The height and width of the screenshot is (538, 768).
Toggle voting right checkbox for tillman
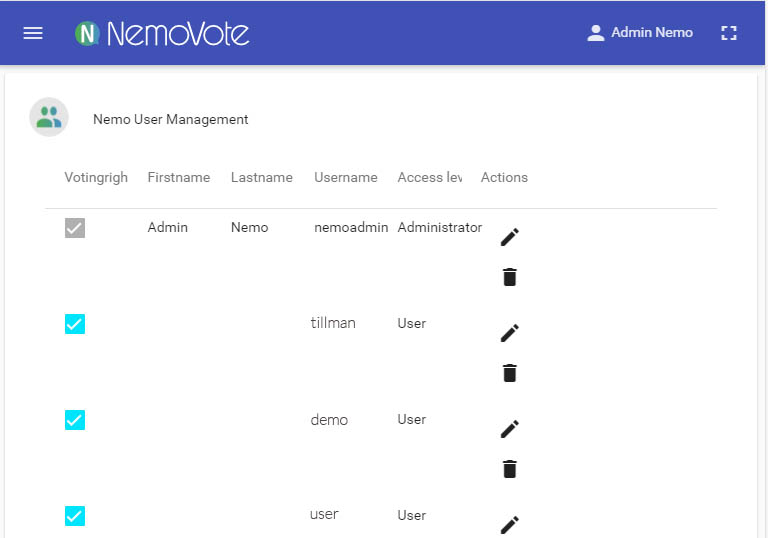pos(75,324)
